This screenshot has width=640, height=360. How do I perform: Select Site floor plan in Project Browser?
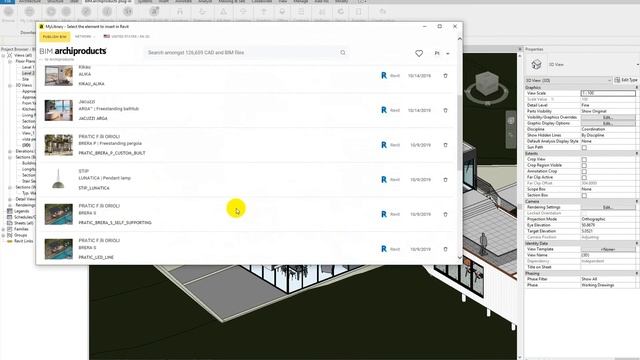click(26, 79)
